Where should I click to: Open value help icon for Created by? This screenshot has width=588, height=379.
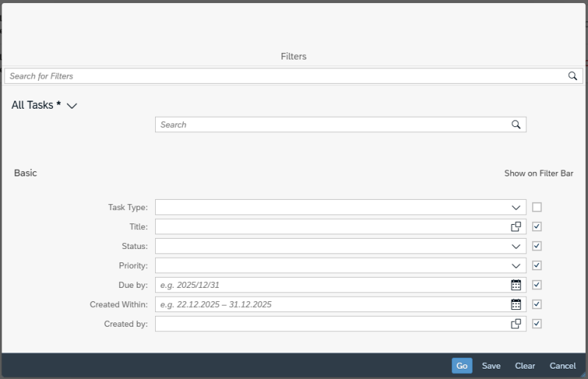click(x=516, y=323)
